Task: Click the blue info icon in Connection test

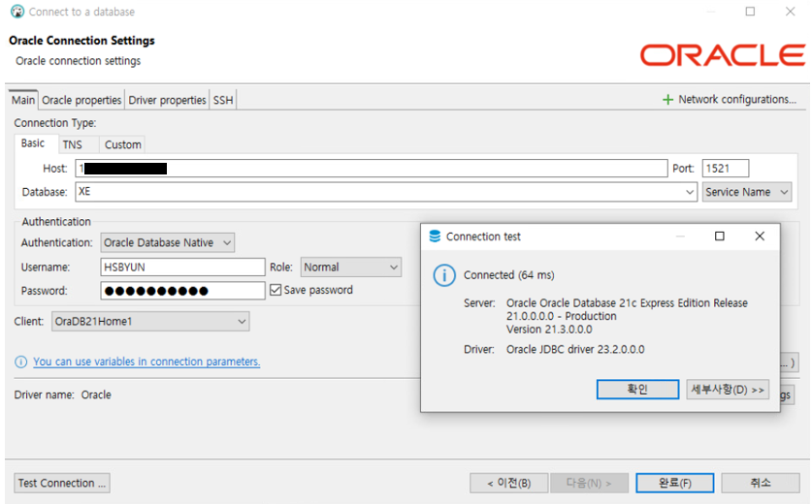Action: pos(444,275)
